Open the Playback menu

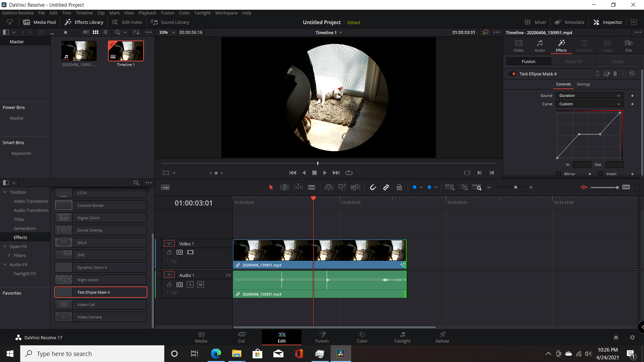pyautogui.click(x=147, y=13)
